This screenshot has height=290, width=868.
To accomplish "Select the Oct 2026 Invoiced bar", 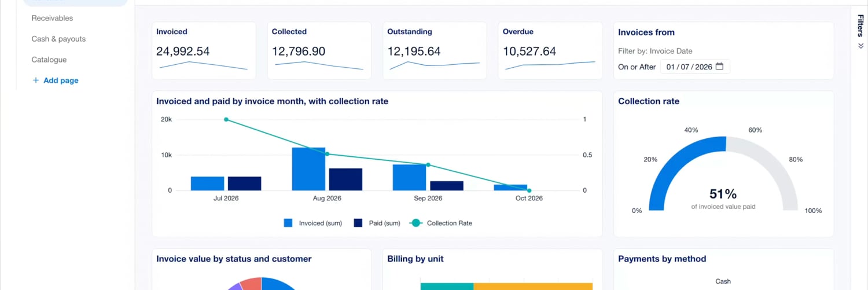I will pos(510,188).
